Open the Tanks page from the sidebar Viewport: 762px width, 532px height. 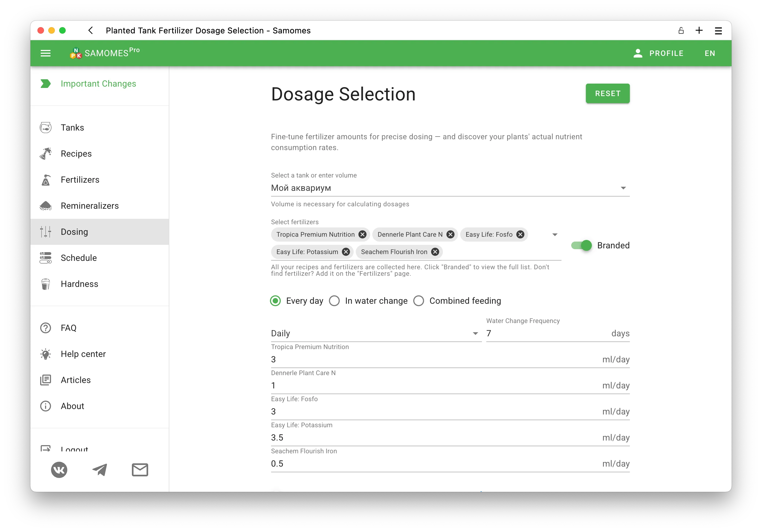pos(46,128)
